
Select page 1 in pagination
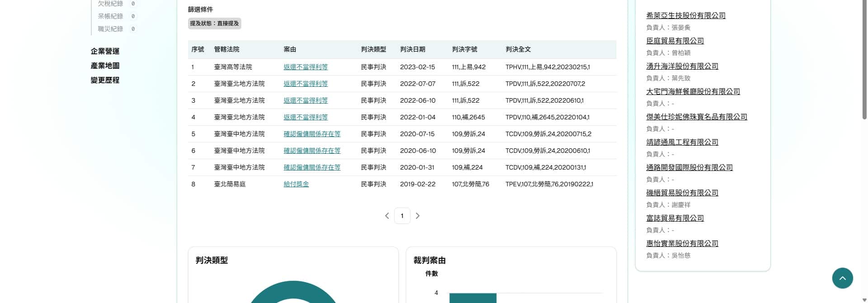coord(402,216)
